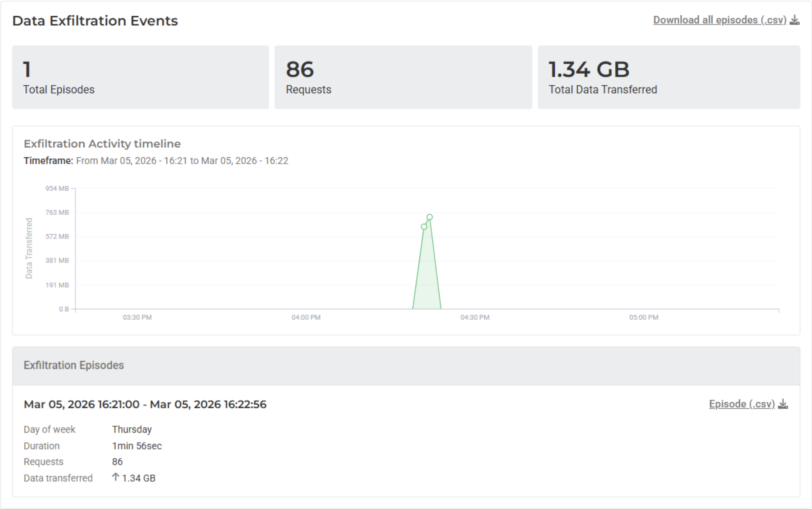Viewport: 812px width, 509px height.
Task: Select the higher data point on chart peak
Action: tap(430, 217)
